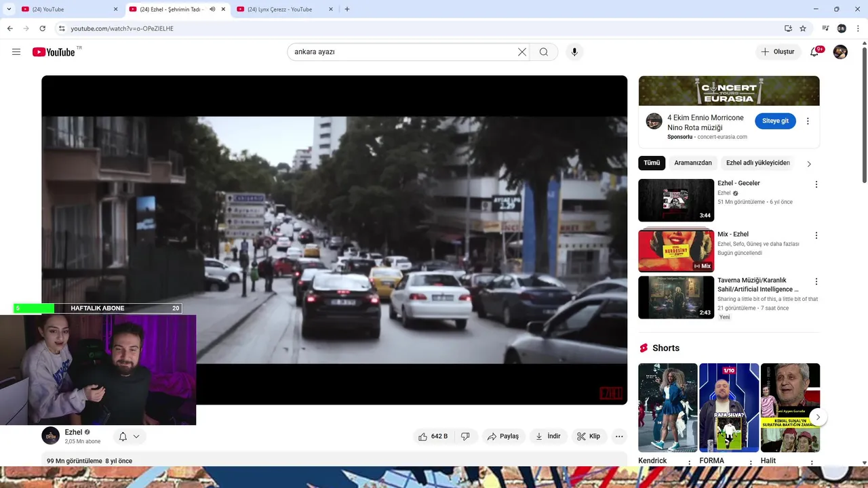Viewport: 868px width, 488px height.
Task: Mute the tab via speaker icon
Action: (x=212, y=9)
